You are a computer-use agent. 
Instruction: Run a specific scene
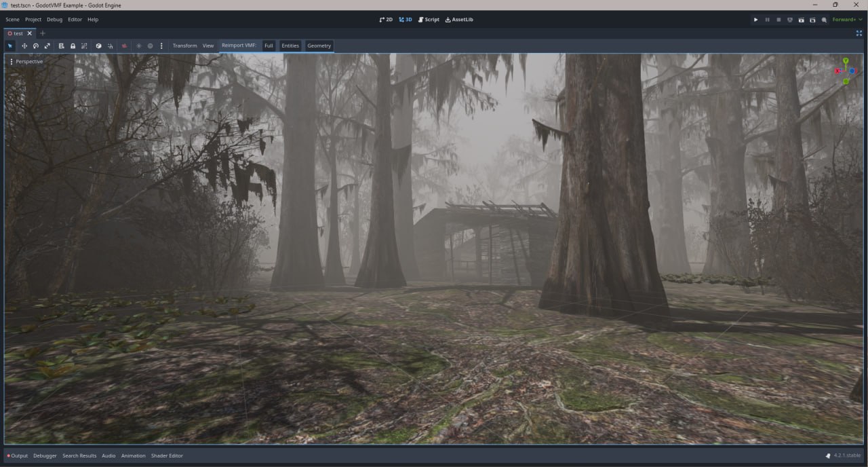point(812,20)
